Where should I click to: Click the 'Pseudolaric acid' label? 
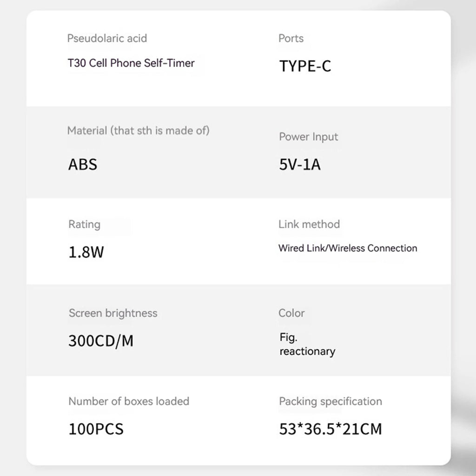pyautogui.click(x=107, y=39)
